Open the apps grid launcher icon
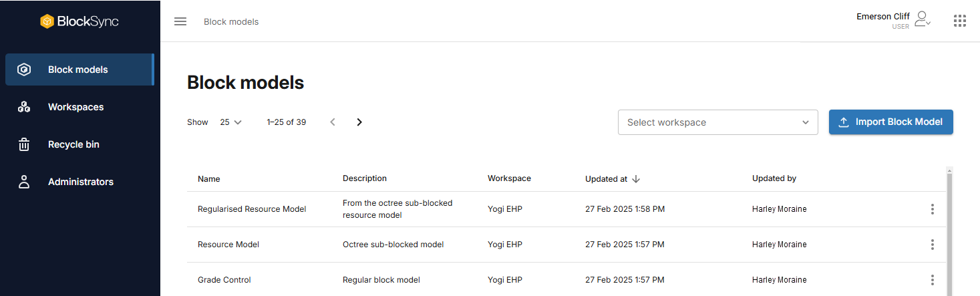This screenshot has width=980, height=296. click(960, 21)
